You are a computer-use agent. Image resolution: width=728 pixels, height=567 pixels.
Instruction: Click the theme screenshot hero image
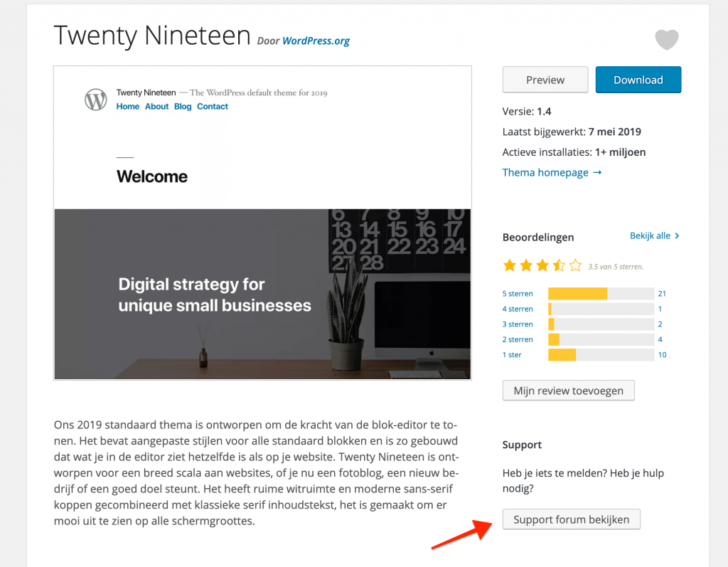click(262, 294)
